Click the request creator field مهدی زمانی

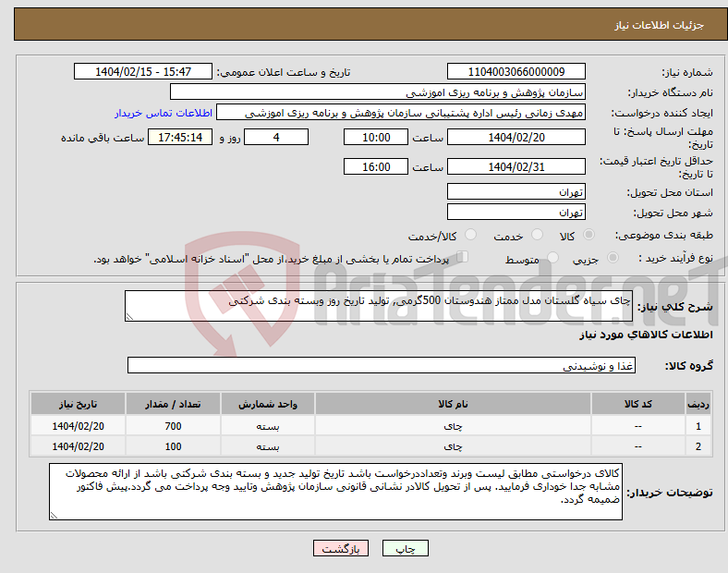pos(401,113)
